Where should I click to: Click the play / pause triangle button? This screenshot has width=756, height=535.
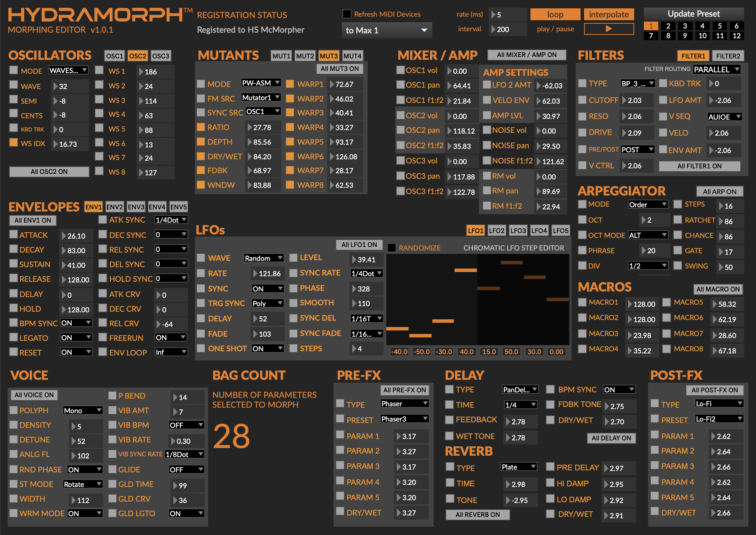pos(609,29)
